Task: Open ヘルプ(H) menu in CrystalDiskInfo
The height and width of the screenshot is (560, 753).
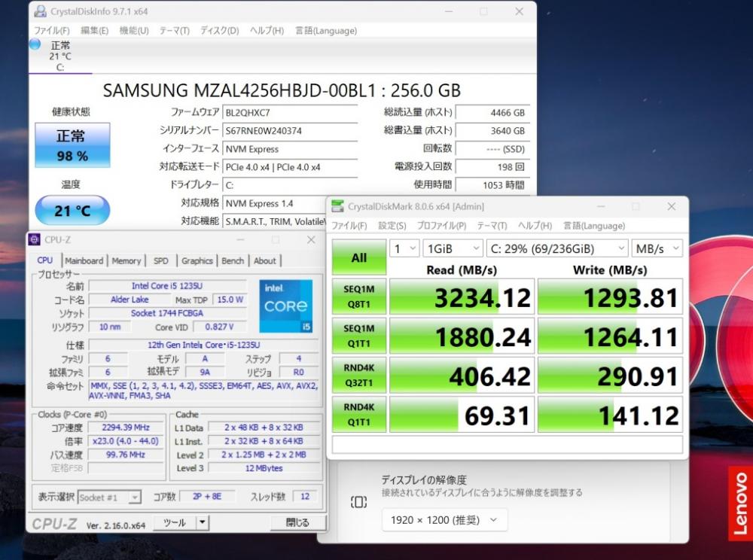Action: pos(267,31)
